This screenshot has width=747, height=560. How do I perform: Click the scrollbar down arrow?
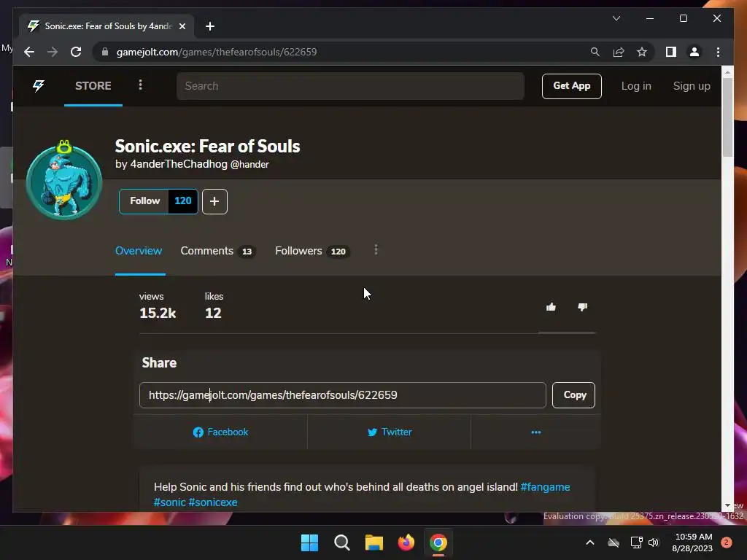point(727,505)
